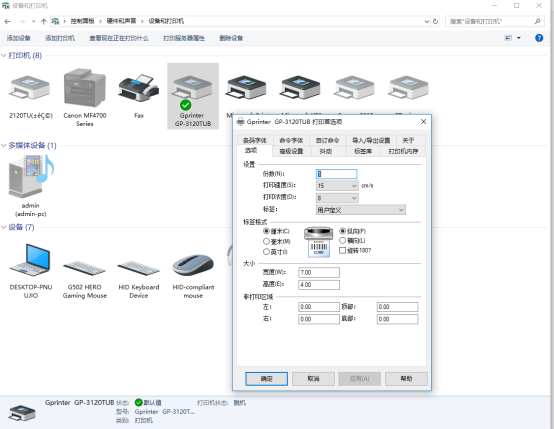Select the 毫米(M) millimeter radio button
The height and width of the screenshot is (429, 554).
coord(266,241)
